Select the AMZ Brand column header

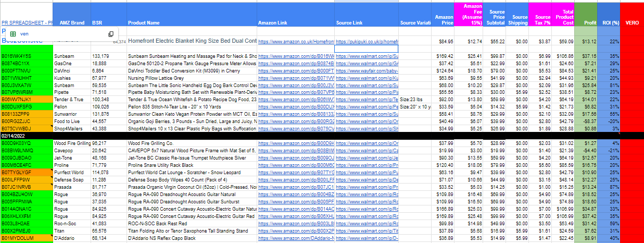[x=72, y=15]
